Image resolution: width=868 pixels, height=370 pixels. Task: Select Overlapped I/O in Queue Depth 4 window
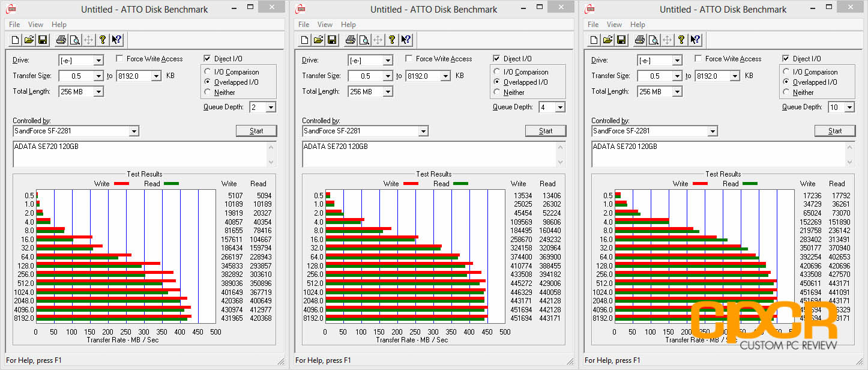point(498,82)
